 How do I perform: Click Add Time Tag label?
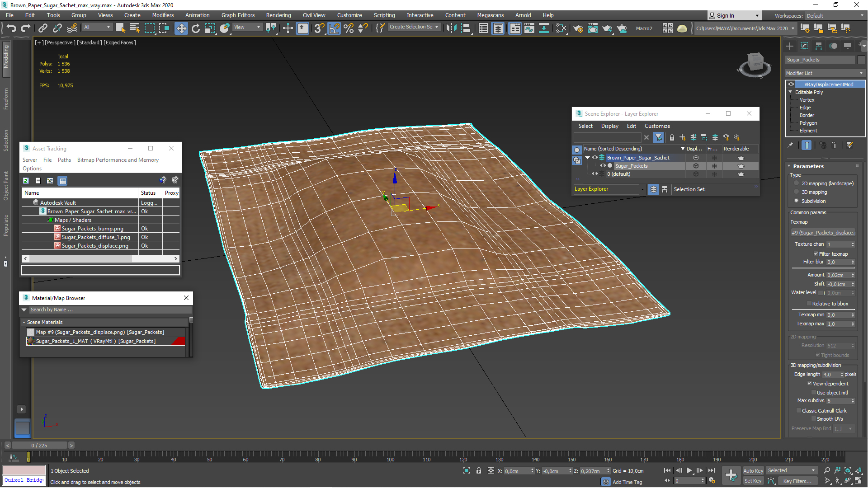coord(627,482)
